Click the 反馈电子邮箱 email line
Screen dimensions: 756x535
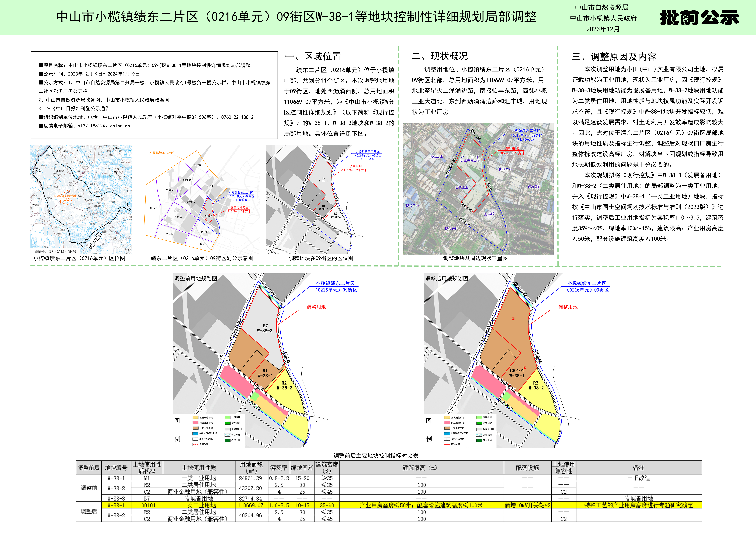(x=84, y=126)
